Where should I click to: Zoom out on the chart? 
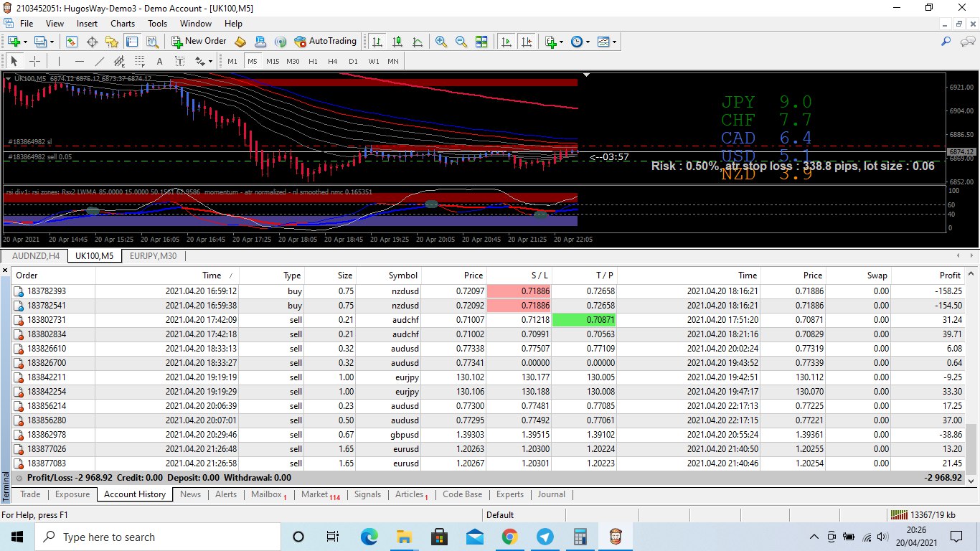(461, 42)
